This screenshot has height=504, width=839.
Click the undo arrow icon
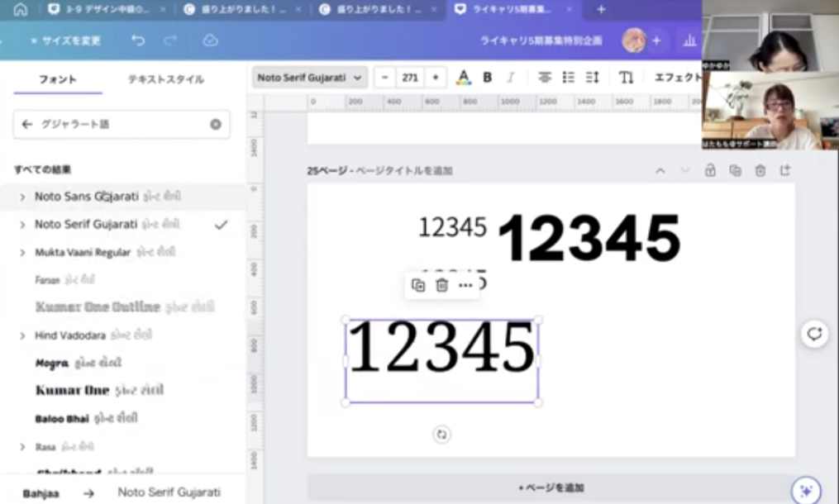click(138, 40)
